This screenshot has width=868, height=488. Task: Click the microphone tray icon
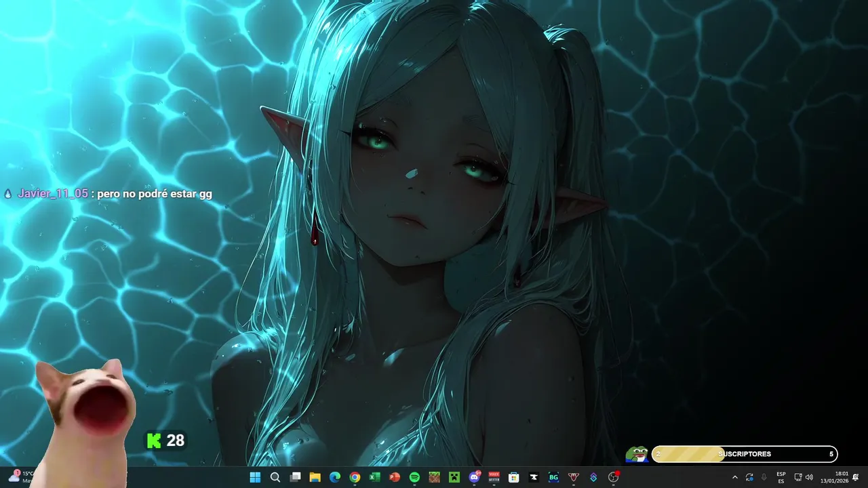(764, 477)
